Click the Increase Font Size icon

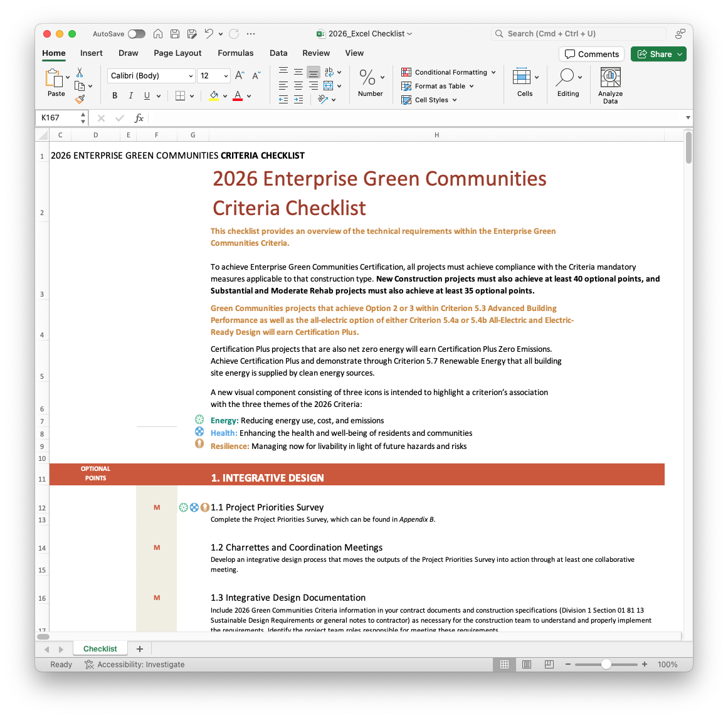[240, 76]
